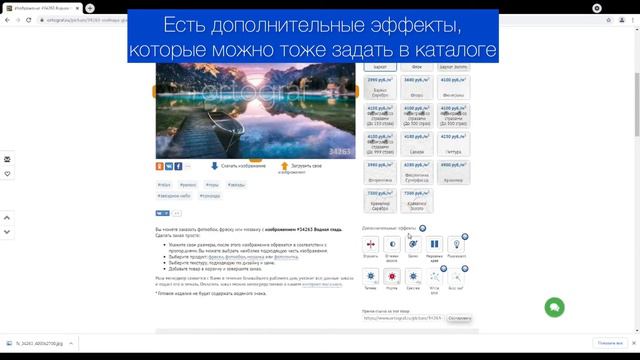Click Показать все in downloads bar
Screen dimensions: 640x360
(610, 343)
